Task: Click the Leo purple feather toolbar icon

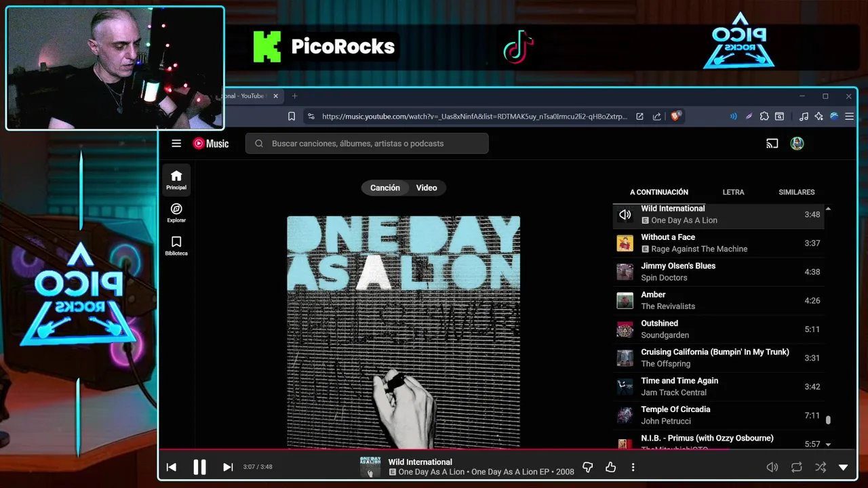Action: point(749,117)
